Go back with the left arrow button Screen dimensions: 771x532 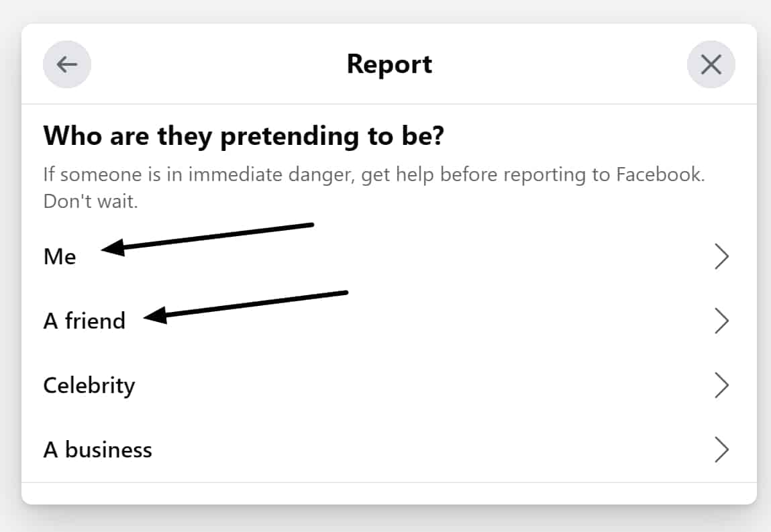pyautogui.click(x=67, y=64)
